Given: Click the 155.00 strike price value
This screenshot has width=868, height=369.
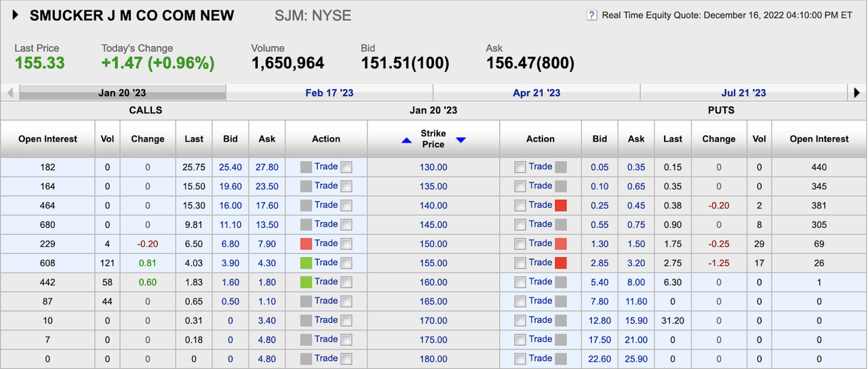Looking at the screenshot, I should pos(433,263).
